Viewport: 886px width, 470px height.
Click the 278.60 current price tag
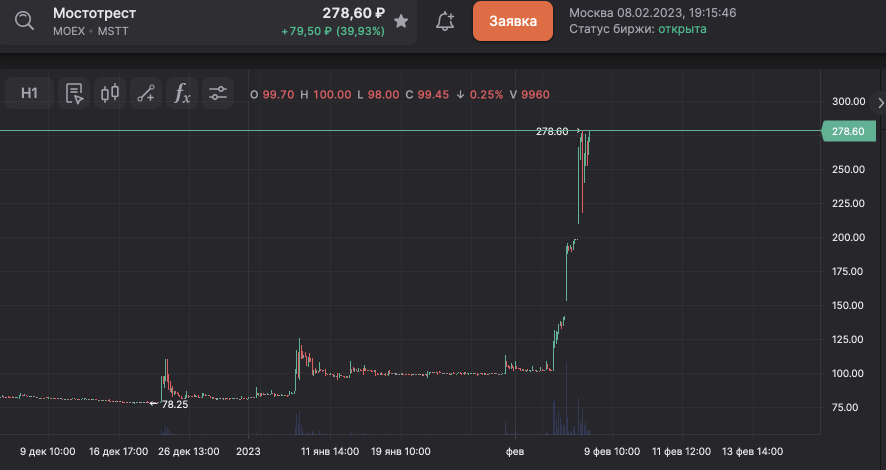(849, 131)
